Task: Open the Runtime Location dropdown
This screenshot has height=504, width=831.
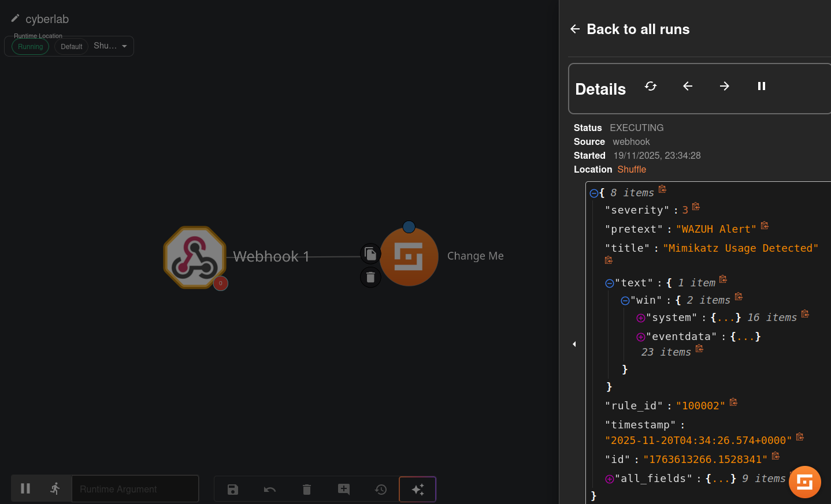Action: click(124, 46)
